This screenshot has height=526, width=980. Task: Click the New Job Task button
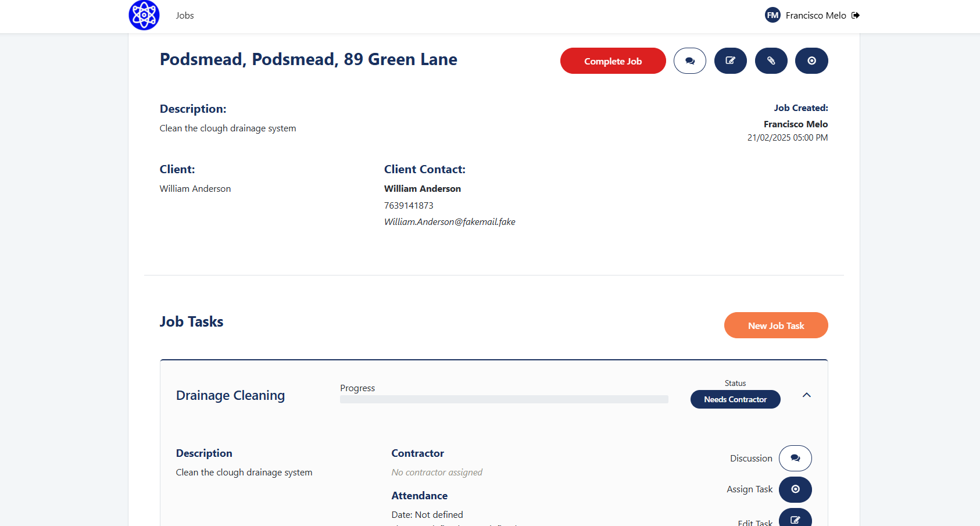pyautogui.click(x=776, y=325)
